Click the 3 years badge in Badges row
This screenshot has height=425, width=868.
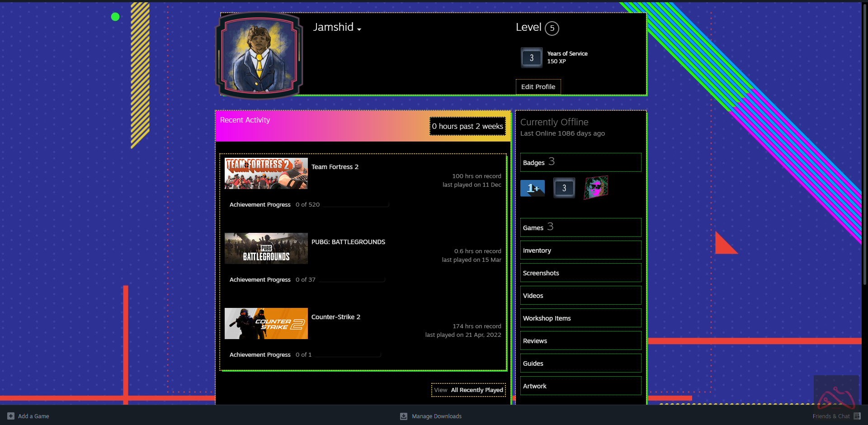564,188
